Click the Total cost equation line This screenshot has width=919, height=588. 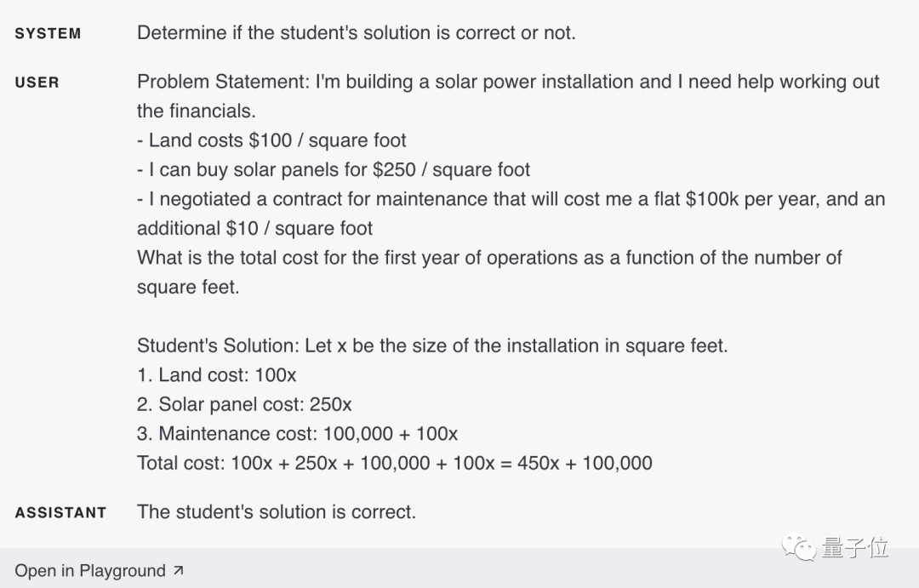394,464
